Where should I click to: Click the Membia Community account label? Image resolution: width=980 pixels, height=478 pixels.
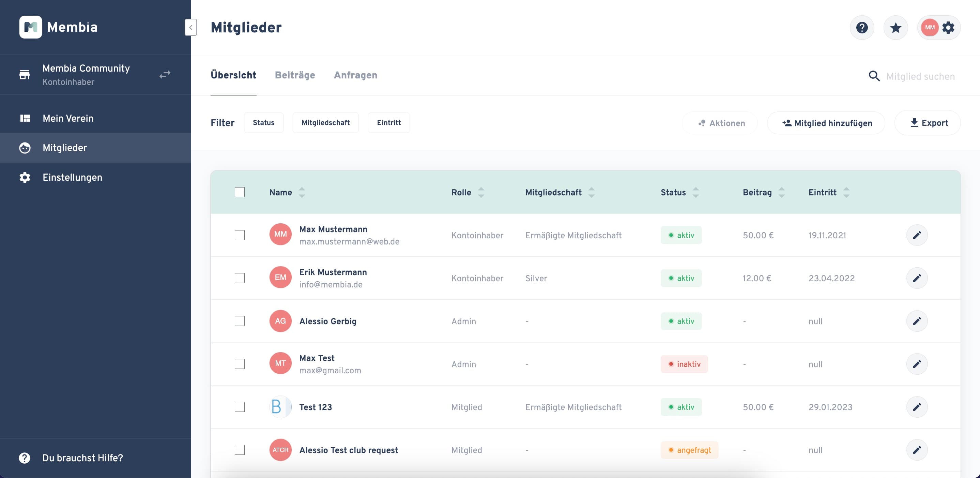[86, 68]
